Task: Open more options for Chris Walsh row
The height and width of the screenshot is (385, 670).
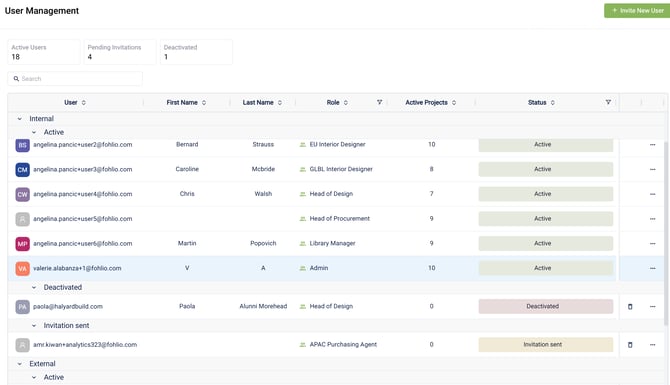Action: point(652,194)
